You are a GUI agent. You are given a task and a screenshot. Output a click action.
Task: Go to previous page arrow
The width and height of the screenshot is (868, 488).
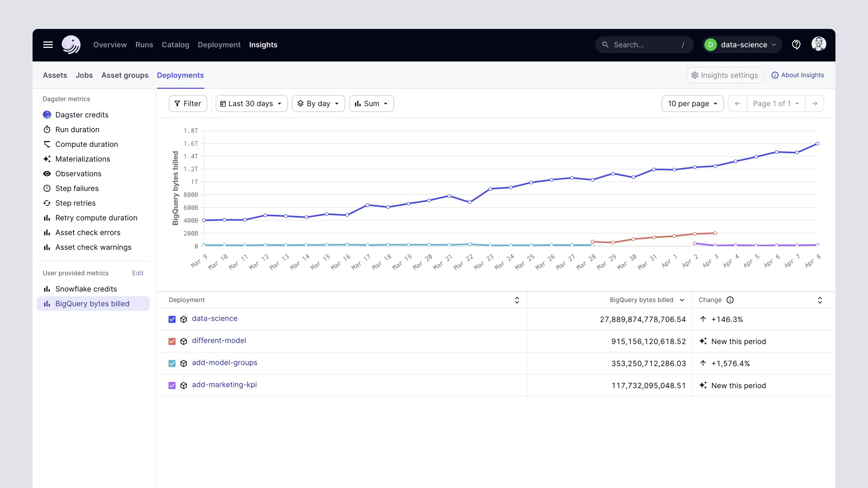tap(738, 104)
